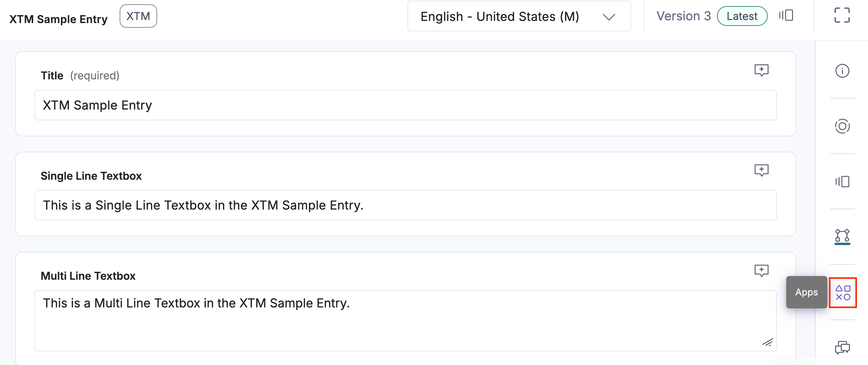Viewport: 868px width, 365px height.
Task: Open the Publish Details widget
Action: pos(843,126)
